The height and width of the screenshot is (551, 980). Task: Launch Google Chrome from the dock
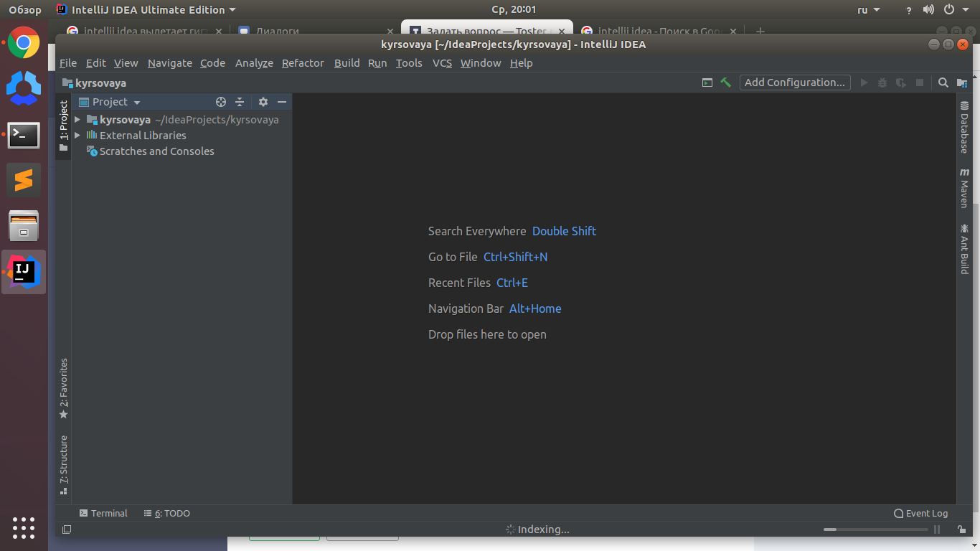pos(24,43)
